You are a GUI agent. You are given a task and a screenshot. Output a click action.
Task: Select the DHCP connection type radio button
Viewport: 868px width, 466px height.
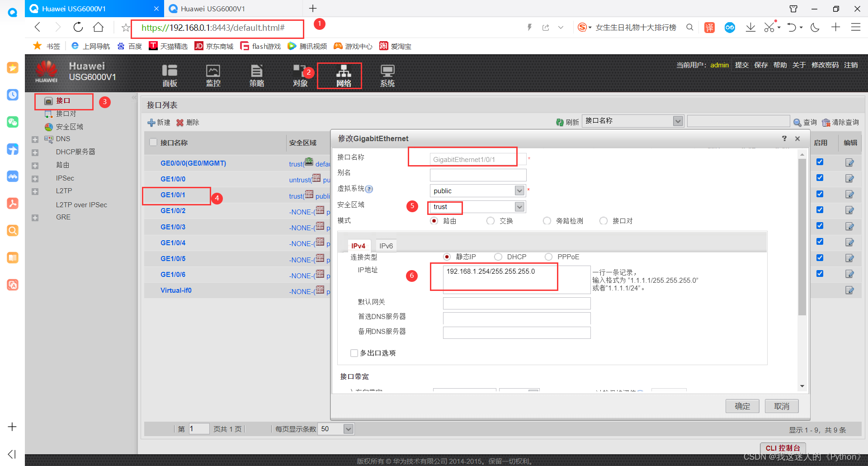tap(498, 257)
